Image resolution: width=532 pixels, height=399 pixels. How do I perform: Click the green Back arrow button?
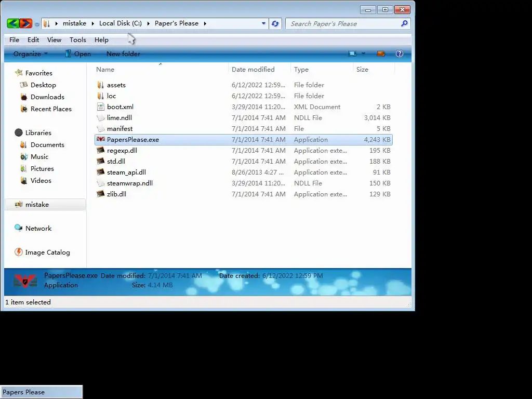13,23
